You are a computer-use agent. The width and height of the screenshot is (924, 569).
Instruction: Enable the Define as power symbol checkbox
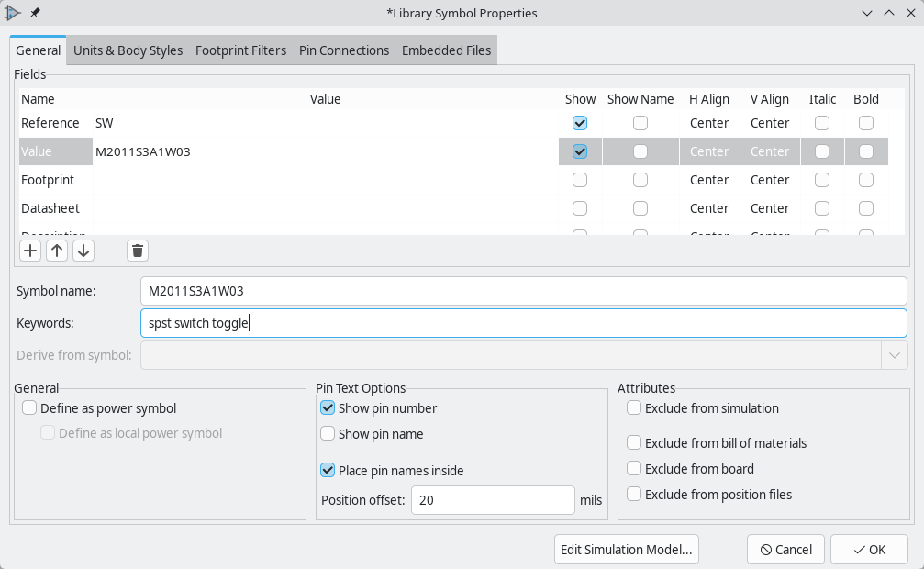point(30,408)
